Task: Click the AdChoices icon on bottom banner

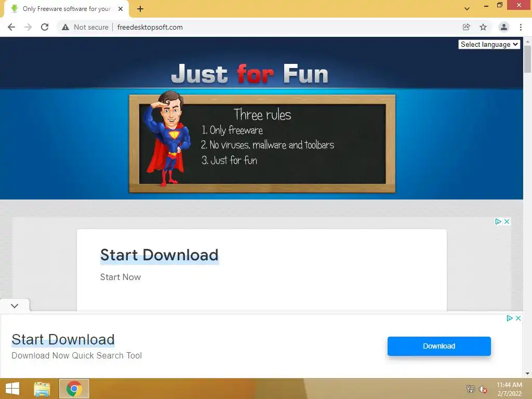Action: tap(509, 318)
